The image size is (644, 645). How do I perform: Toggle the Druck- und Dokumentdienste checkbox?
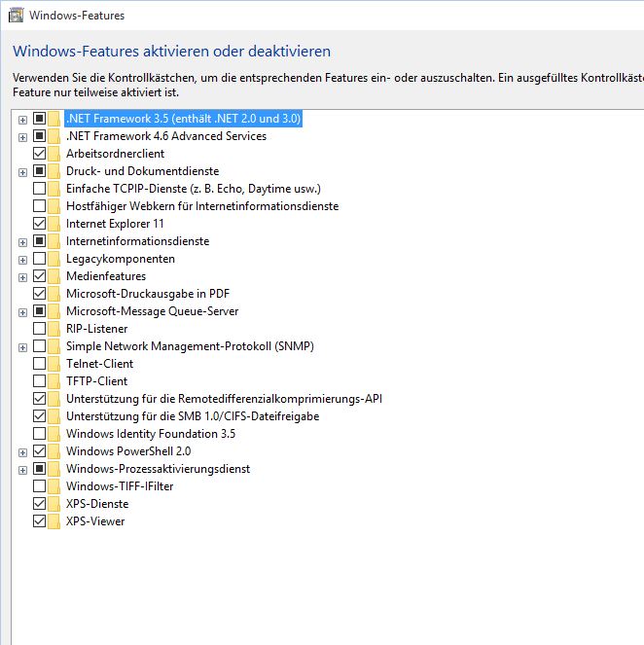tap(40, 170)
